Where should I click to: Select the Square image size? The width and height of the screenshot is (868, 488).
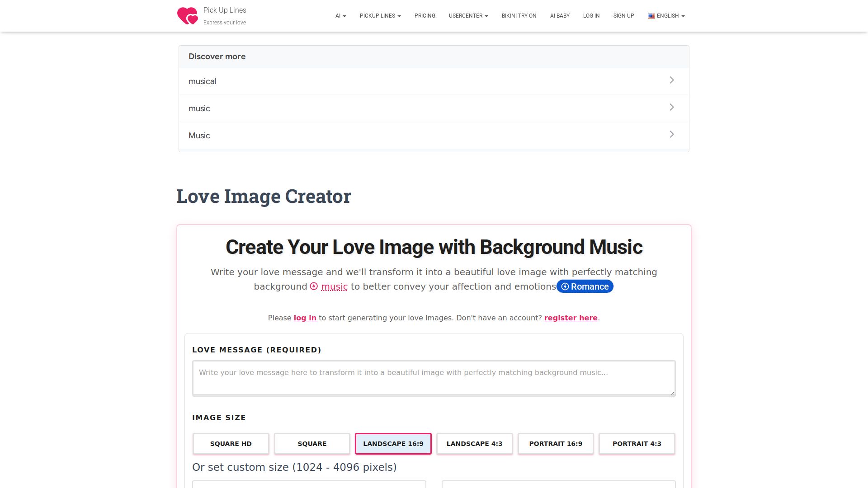(x=312, y=444)
